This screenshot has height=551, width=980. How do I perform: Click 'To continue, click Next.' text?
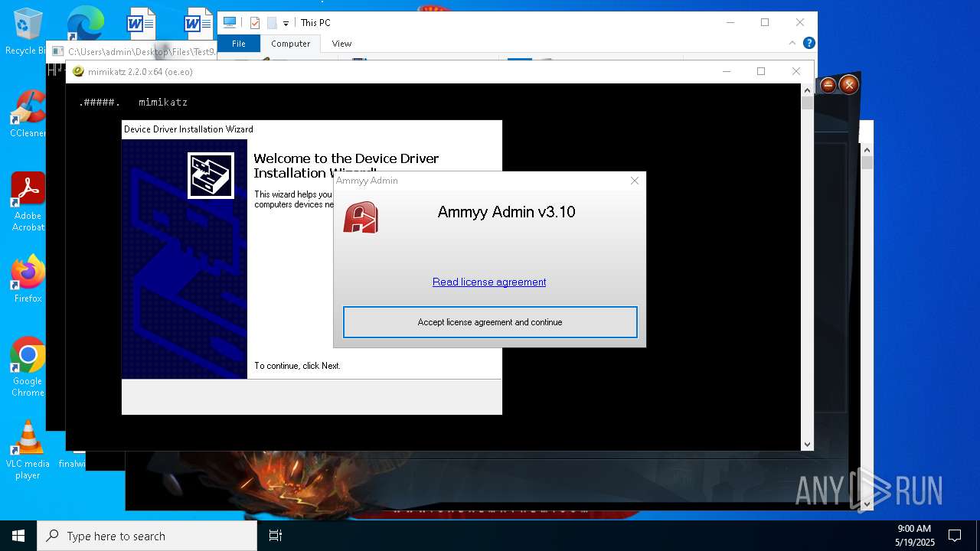pyautogui.click(x=297, y=366)
